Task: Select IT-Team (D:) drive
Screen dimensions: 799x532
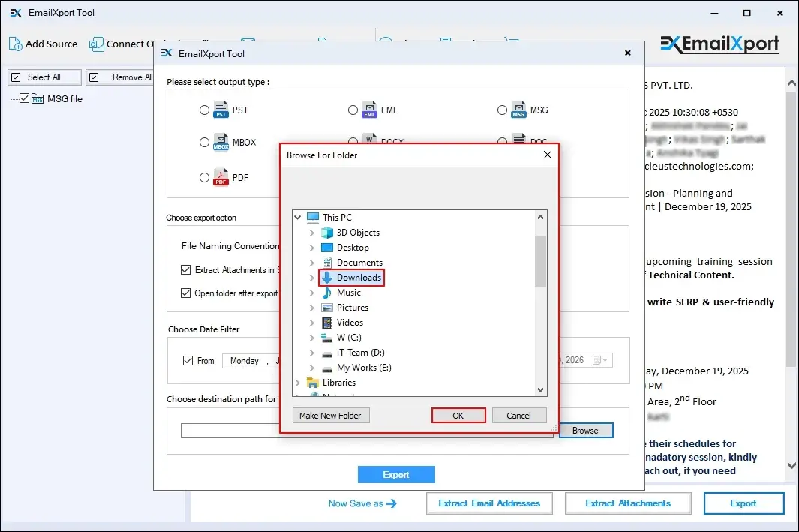Action: (360, 353)
